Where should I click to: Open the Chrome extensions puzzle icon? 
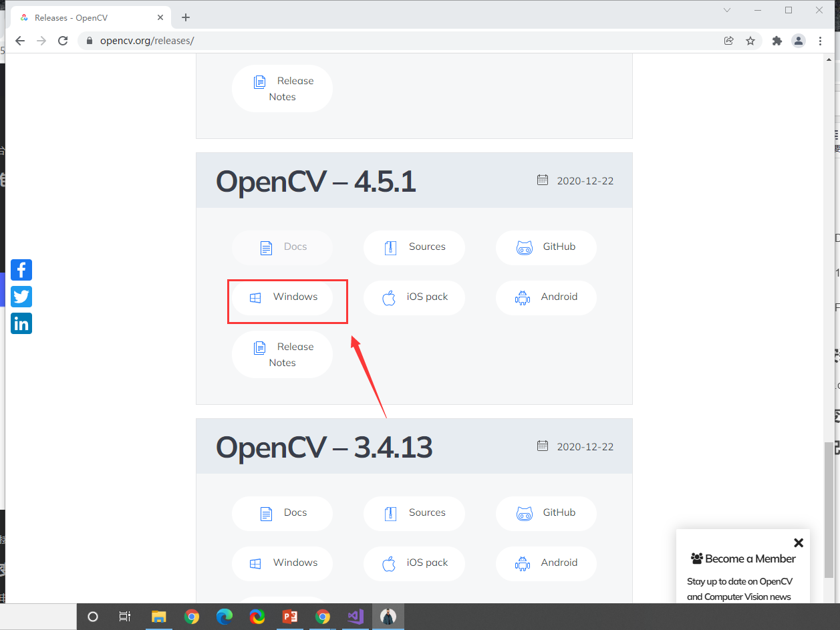(x=777, y=41)
